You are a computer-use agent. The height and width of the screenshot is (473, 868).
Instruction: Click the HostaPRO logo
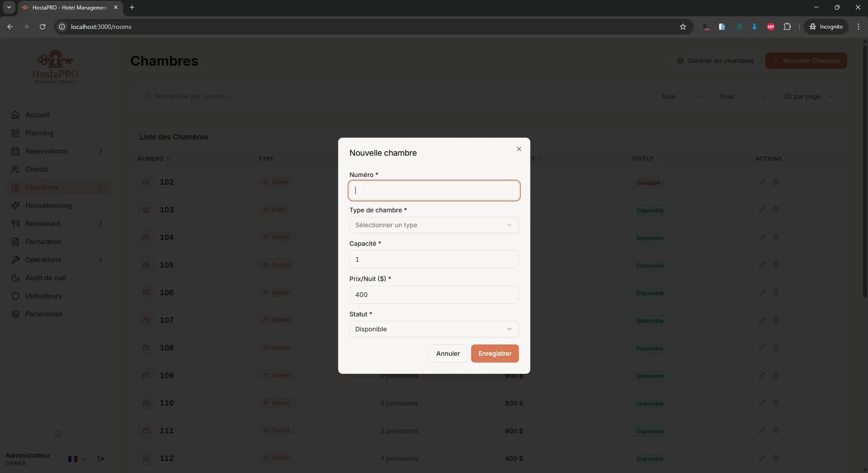pos(55,66)
